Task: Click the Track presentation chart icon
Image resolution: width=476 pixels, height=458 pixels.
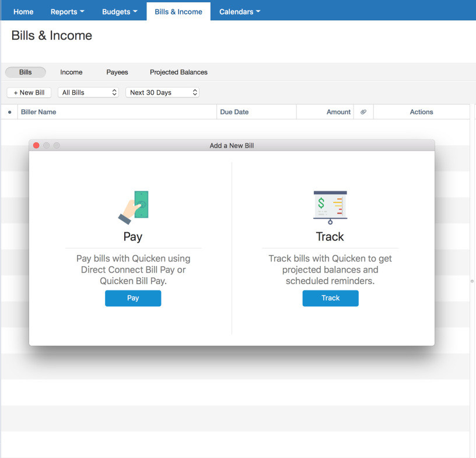Action: (330, 207)
